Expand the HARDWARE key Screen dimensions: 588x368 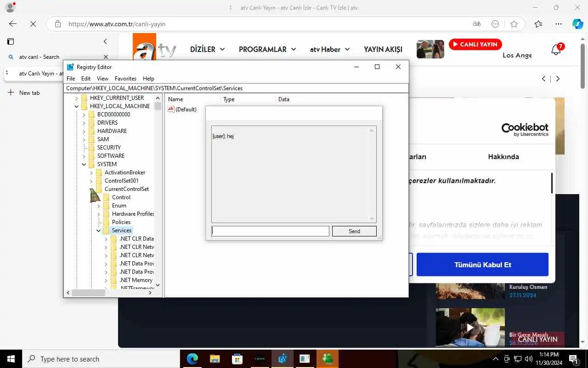pos(84,131)
